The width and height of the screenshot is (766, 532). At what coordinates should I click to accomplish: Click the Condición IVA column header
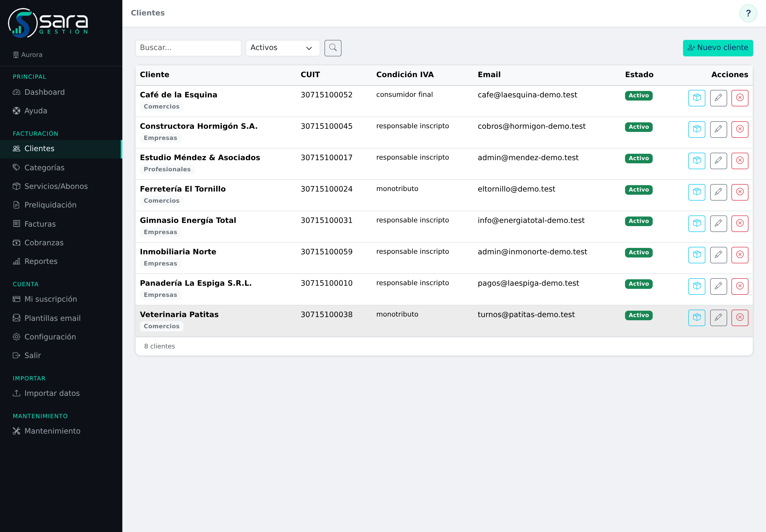pyautogui.click(x=405, y=75)
